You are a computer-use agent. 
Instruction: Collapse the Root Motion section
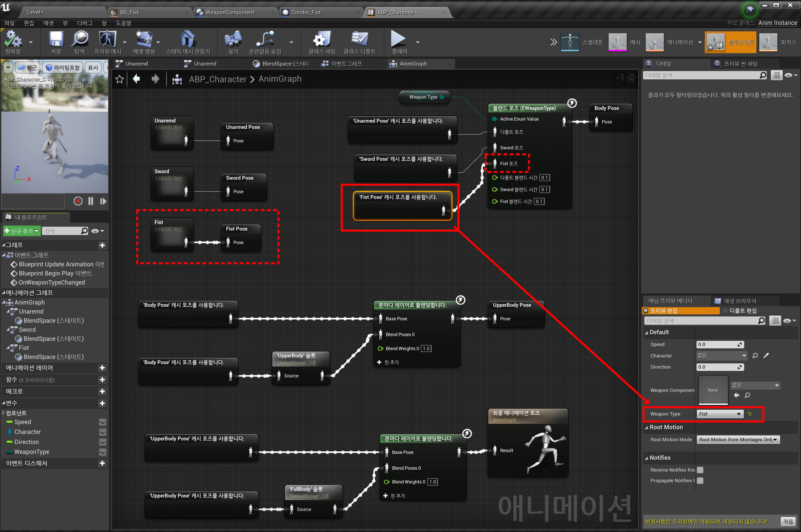646,427
